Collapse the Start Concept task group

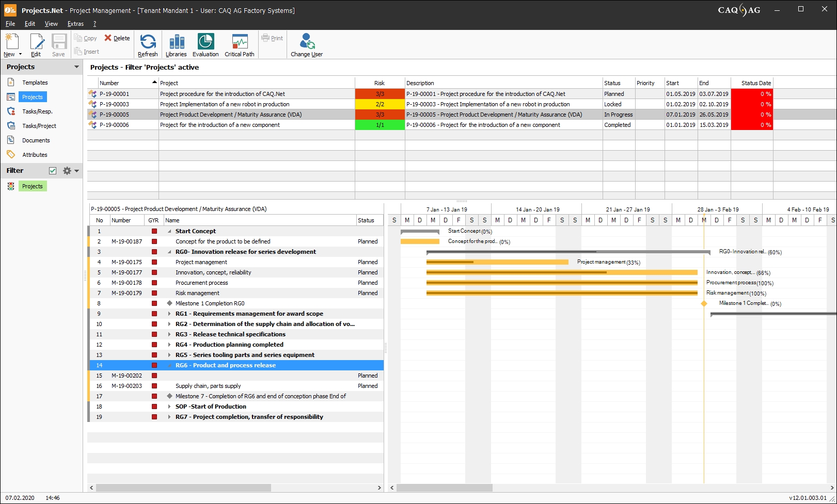[169, 231]
